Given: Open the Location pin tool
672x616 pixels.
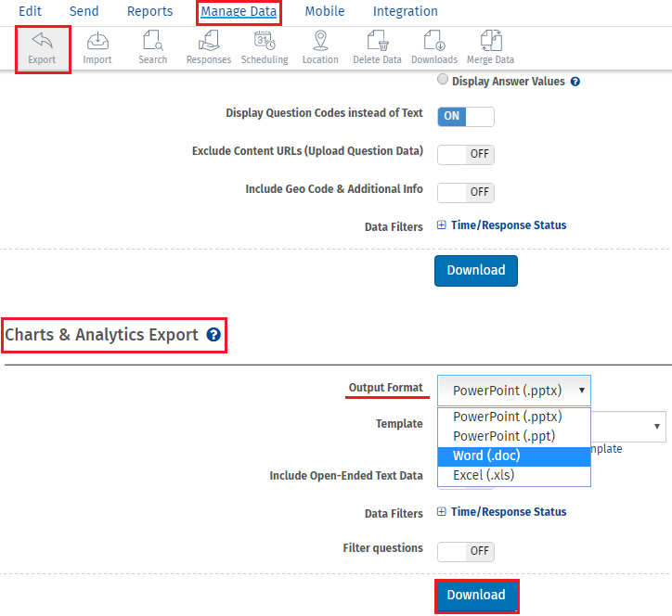Looking at the screenshot, I should click(320, 49).
